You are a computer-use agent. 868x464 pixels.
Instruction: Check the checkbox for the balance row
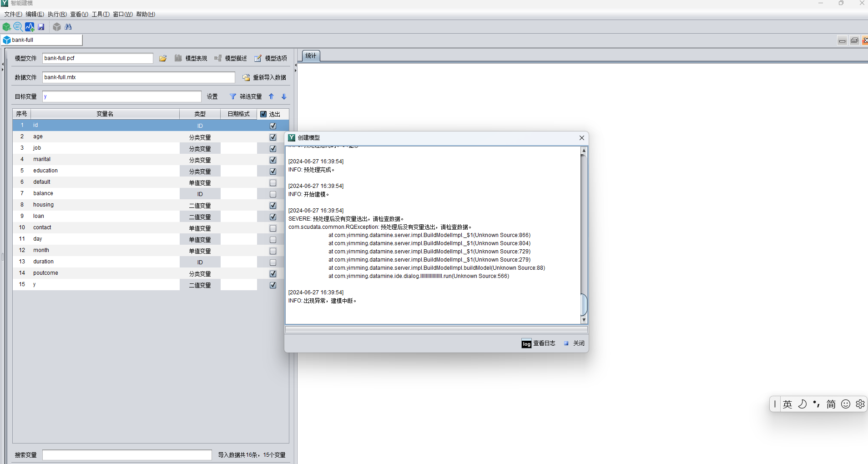coord(273,194)
